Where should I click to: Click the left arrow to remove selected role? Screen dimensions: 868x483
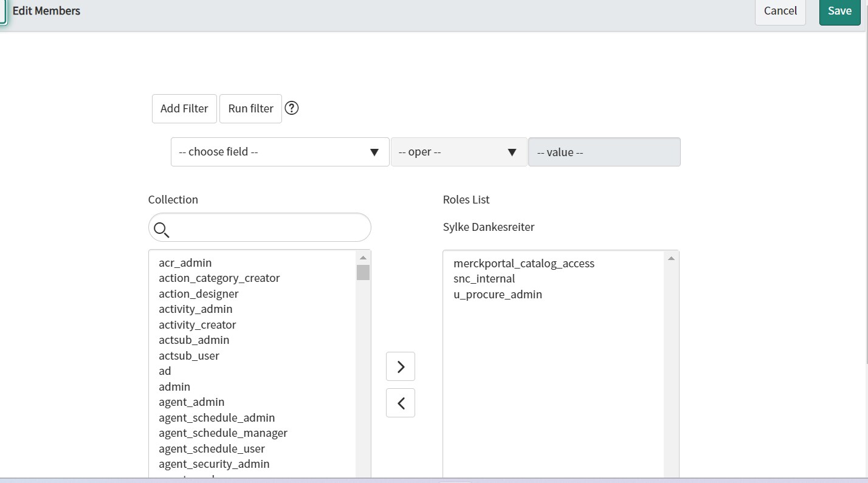click(400, 402)
